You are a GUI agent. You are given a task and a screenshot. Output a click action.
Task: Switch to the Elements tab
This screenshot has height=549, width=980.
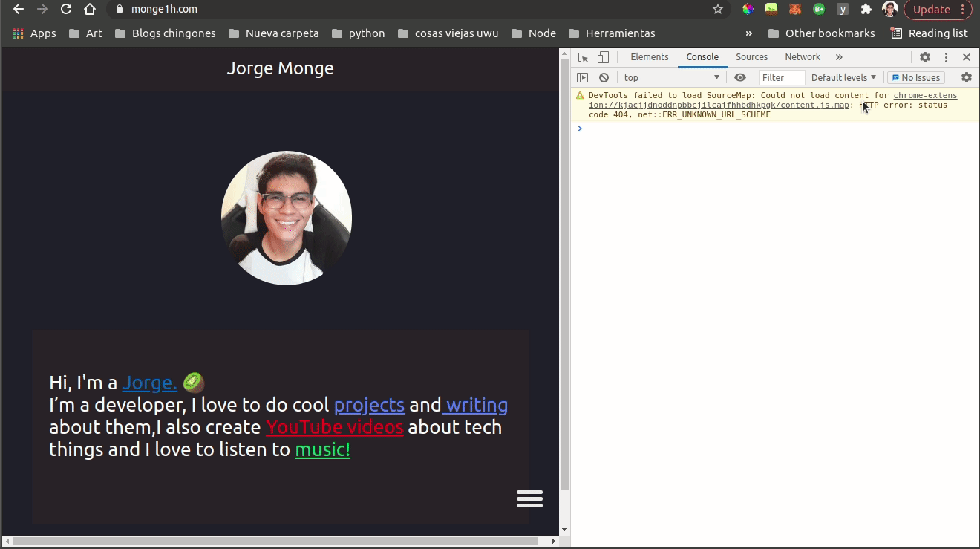pyautogui.click(x=650, y=57)
